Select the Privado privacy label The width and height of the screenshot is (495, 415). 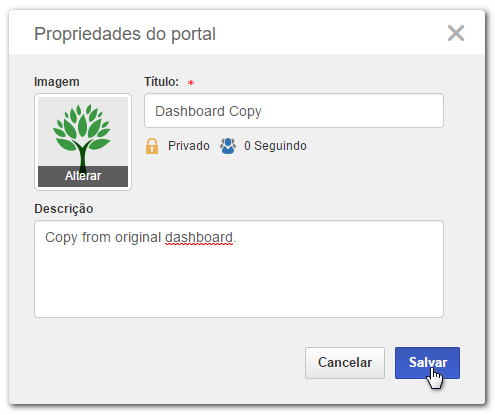[x=189, y=146]
